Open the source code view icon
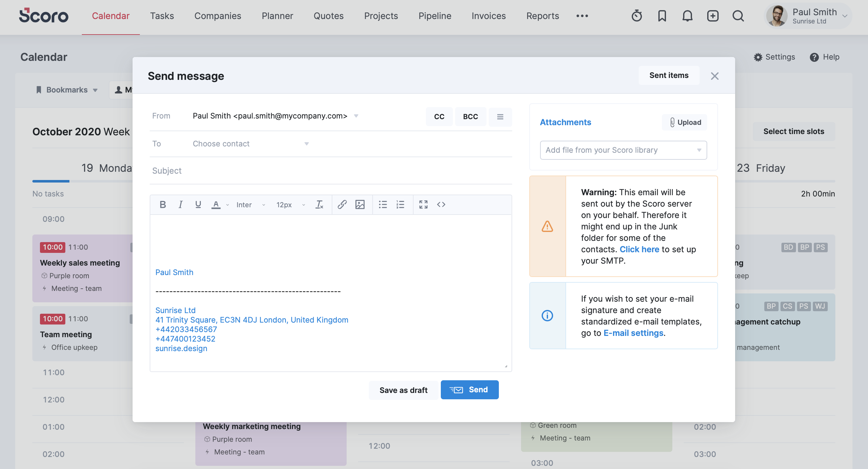 (x=441, y=205)
